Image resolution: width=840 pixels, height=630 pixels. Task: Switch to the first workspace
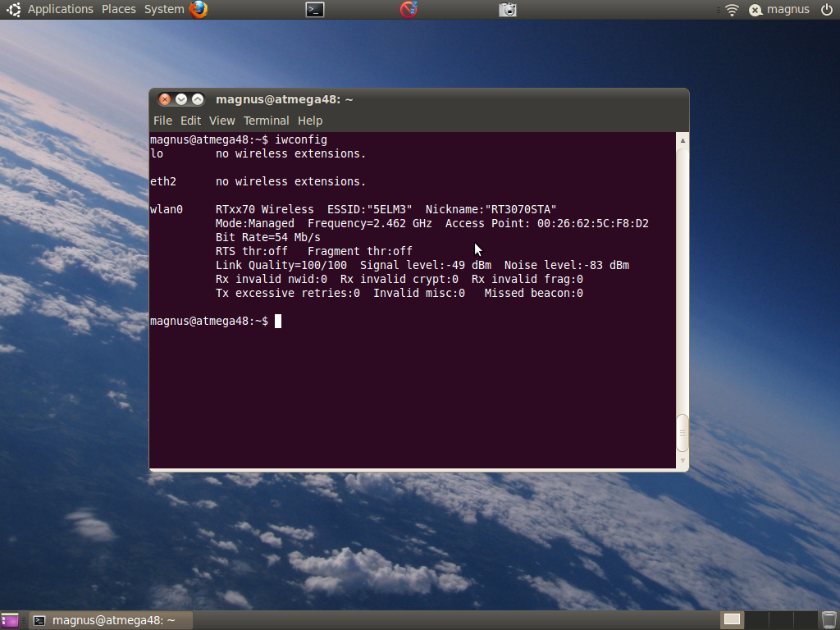(x=732, y=620)
